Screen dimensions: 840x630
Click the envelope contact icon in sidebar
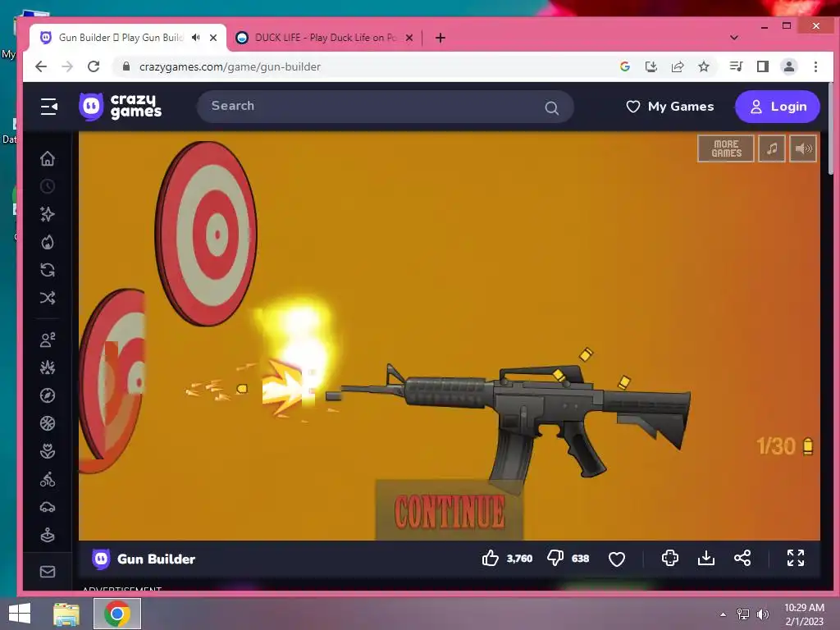point(48,572)
